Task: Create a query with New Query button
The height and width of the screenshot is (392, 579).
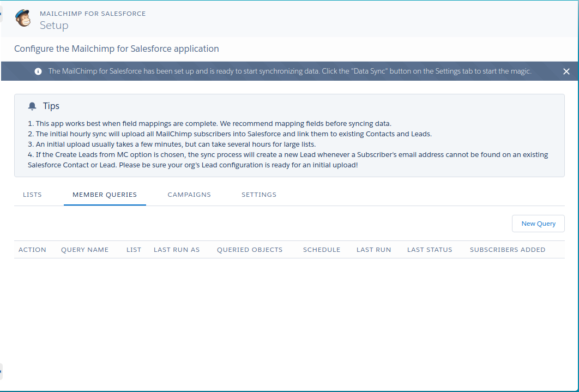Action: [x=538, y=224]
